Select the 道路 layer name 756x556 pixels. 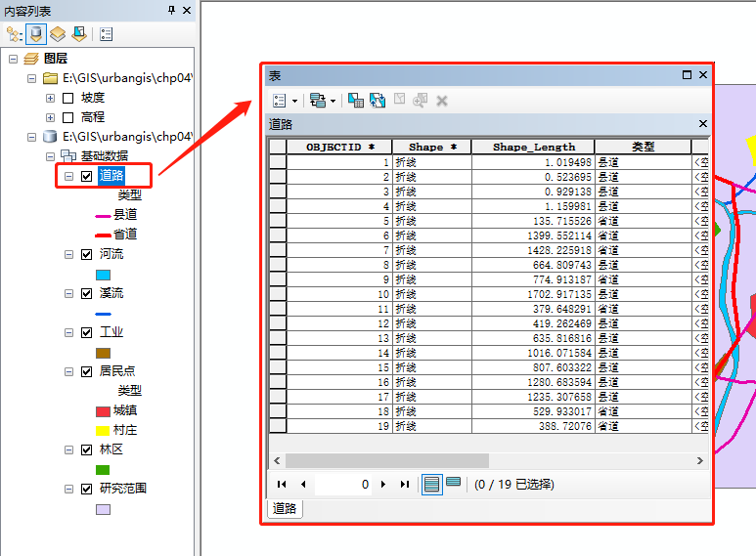[111, 175]
